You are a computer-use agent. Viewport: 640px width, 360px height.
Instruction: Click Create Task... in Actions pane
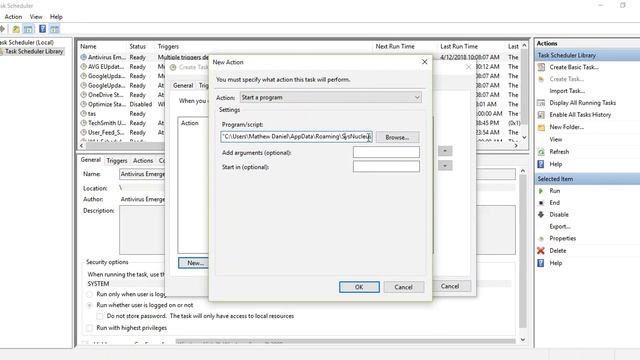(567, 79)
